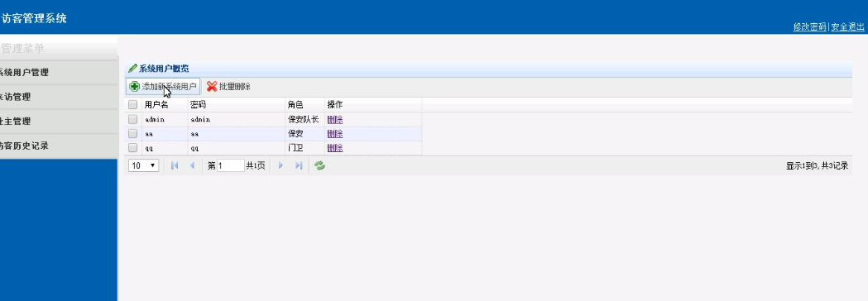Viewport: 868px width, 301px height.
Task: Check the box for the admin row
Action: point(133,119)
